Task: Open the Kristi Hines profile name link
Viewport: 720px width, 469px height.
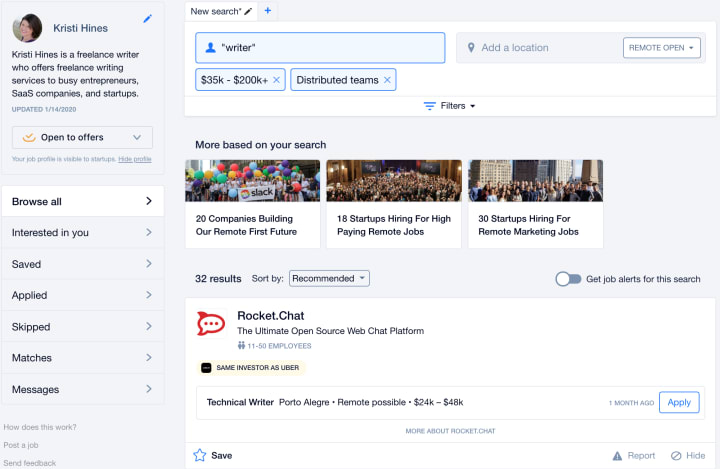Action: 80,28
